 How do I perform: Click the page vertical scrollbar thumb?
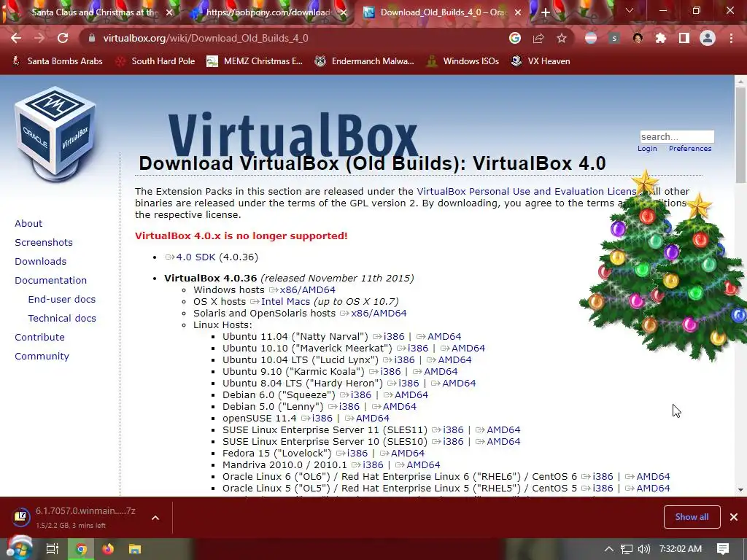740,135
